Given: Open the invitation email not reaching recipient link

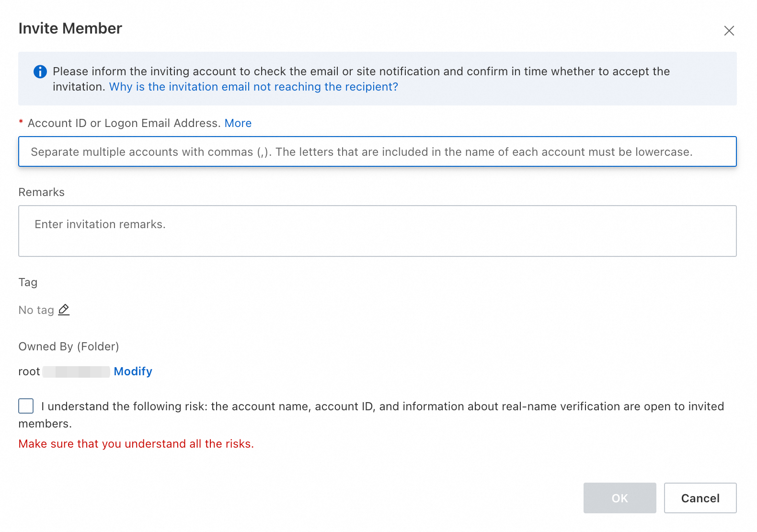Looking at the screenshot, I should tap(253, 87).
